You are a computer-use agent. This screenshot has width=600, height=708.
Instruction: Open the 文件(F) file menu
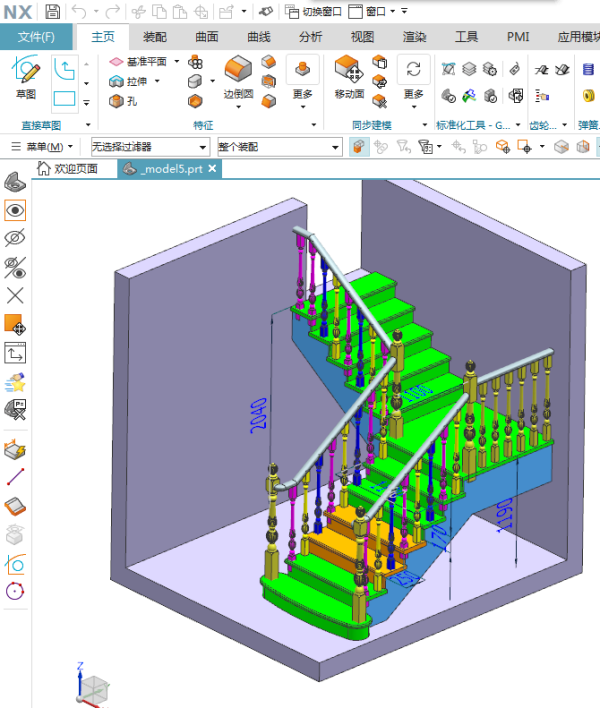[x=36, y=37]
